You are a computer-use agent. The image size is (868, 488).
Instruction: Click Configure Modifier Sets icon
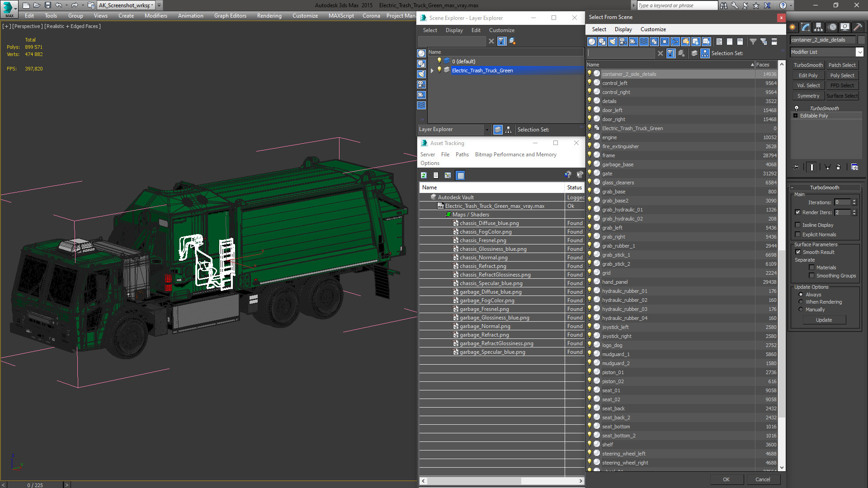point(854,167)
